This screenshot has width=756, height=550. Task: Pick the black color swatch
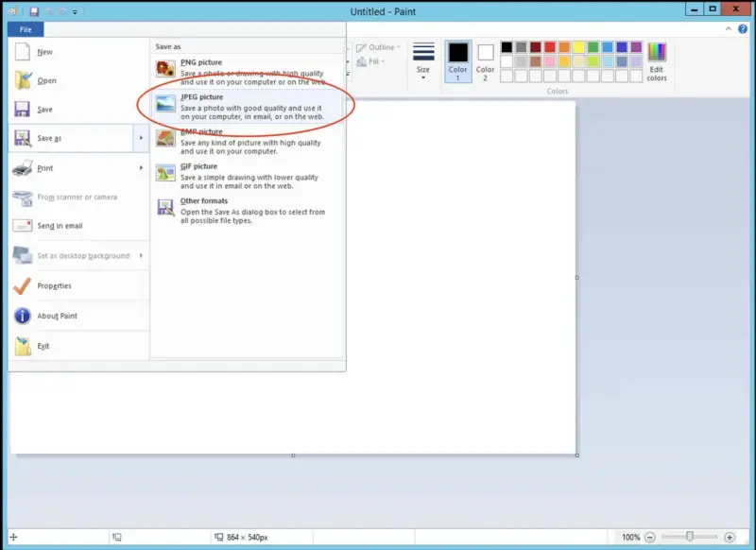tap(507, 46)
